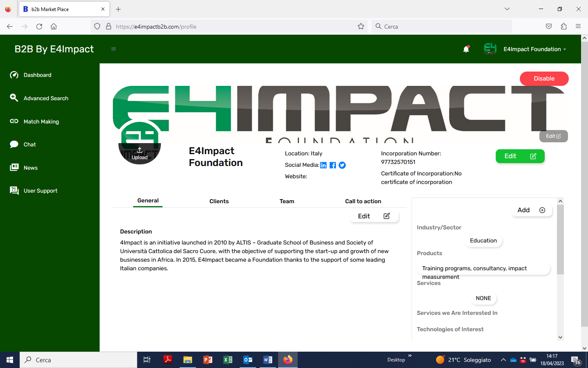Open Save to Pocket
The image size is (588, 368).
[549, 27]
